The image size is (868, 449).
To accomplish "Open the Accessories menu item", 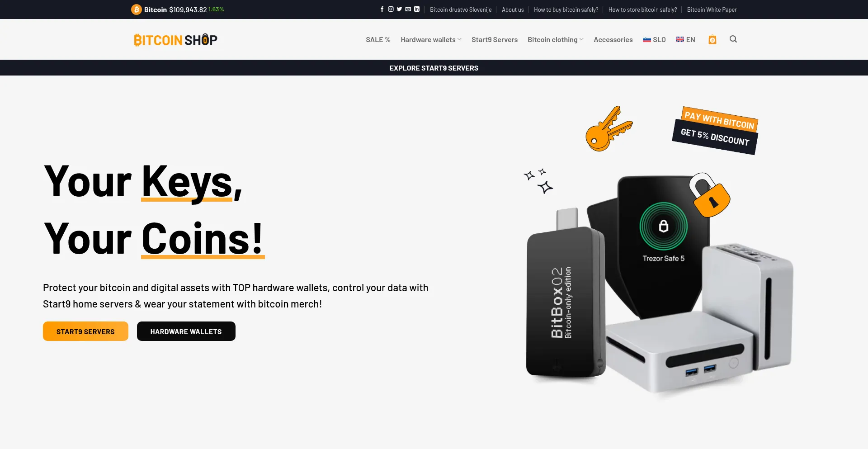I will coord(613,40).
